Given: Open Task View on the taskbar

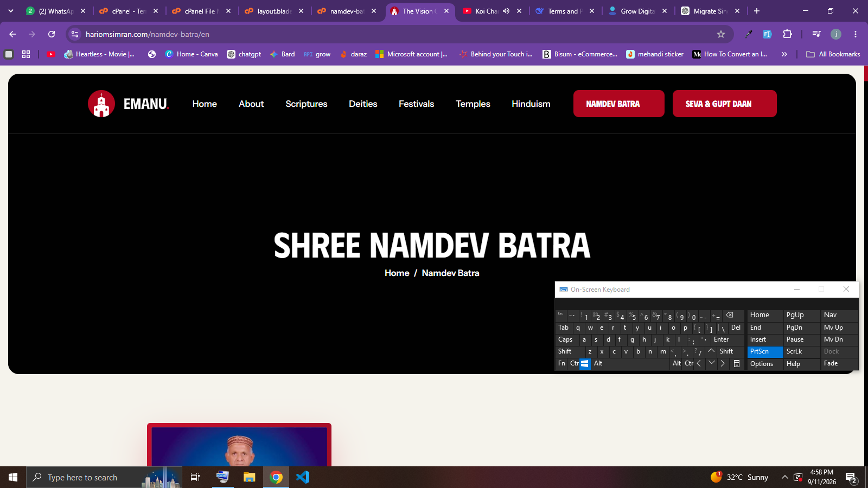Looking at the screenshot, I should (x=195, y=477).
